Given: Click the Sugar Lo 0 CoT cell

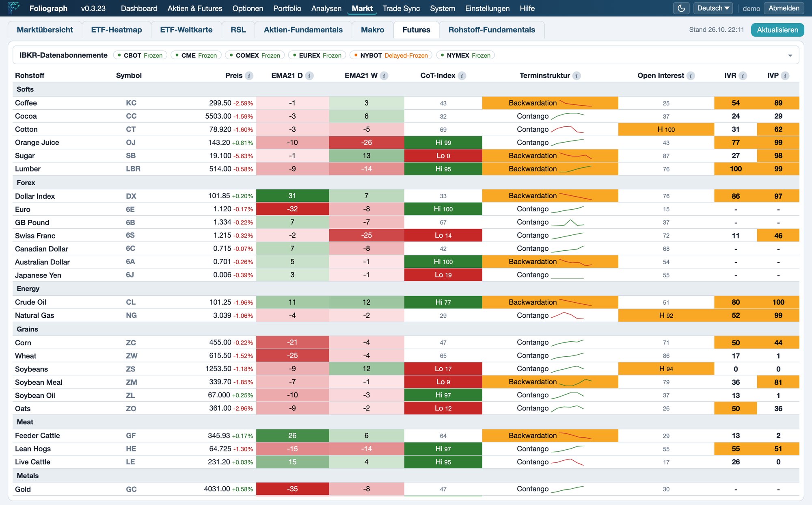Looking at the screenshot, I should (443, 156).
